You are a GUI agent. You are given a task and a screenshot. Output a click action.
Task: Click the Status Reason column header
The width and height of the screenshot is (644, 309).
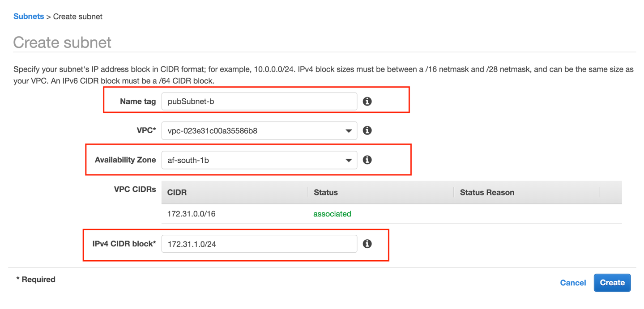pyautogui.click(x=487, y=192)
